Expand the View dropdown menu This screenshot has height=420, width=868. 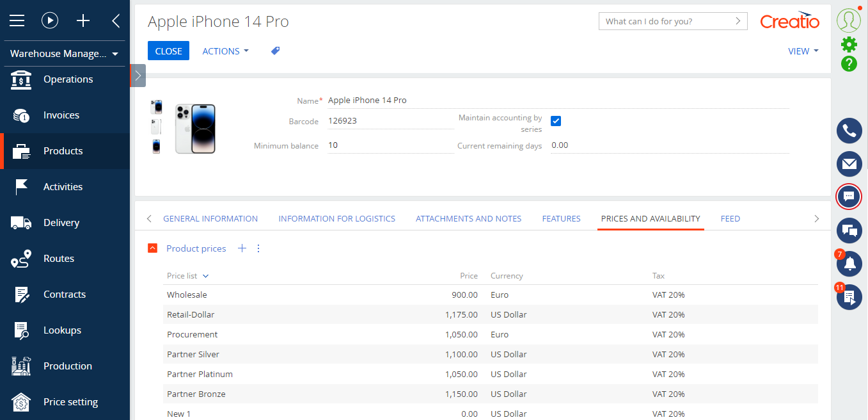803,51
